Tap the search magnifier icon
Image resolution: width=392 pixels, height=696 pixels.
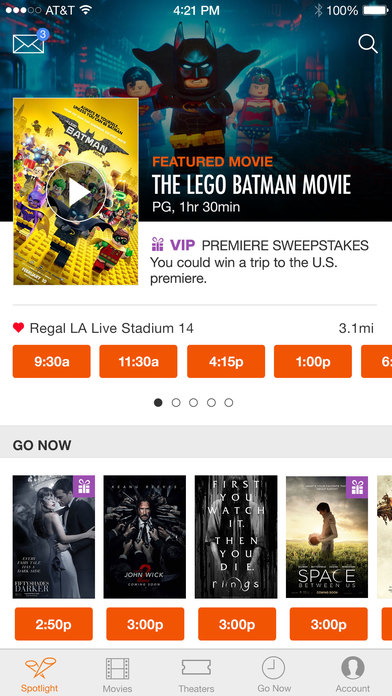368,44
